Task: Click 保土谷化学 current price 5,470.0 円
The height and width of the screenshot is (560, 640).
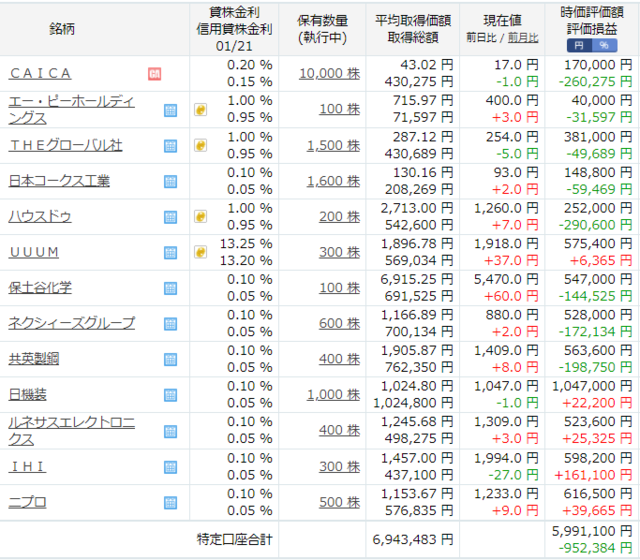Action: (x=506, y=279)
